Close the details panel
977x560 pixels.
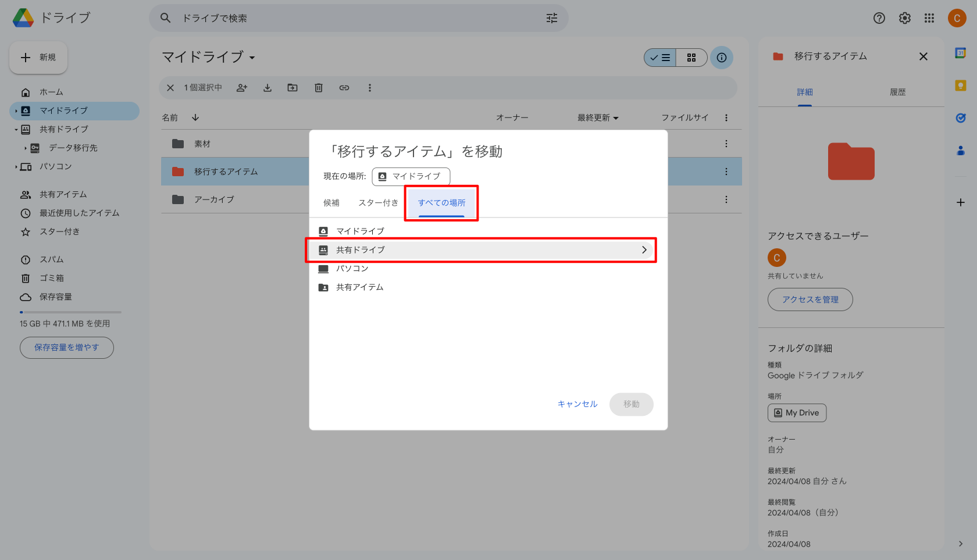point(923,56)
